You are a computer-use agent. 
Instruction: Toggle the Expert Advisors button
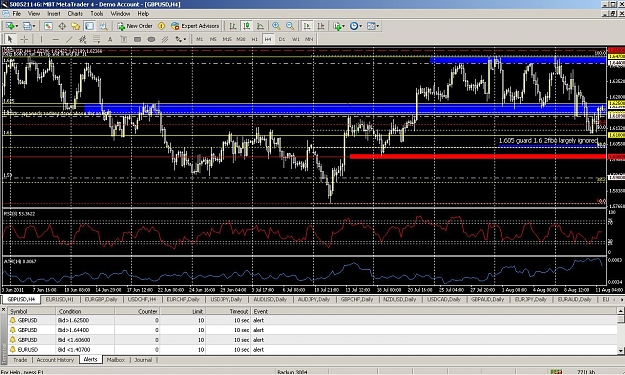pyautogui.click(x=195, y=26)
